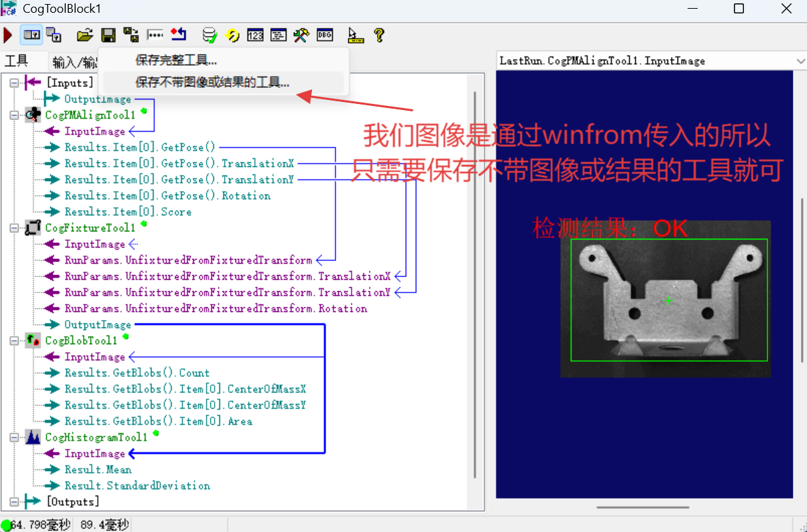Viewport: 807px width, 532px height.
Task: Open a tool file with folder icon
Action: tap(85, 35)
